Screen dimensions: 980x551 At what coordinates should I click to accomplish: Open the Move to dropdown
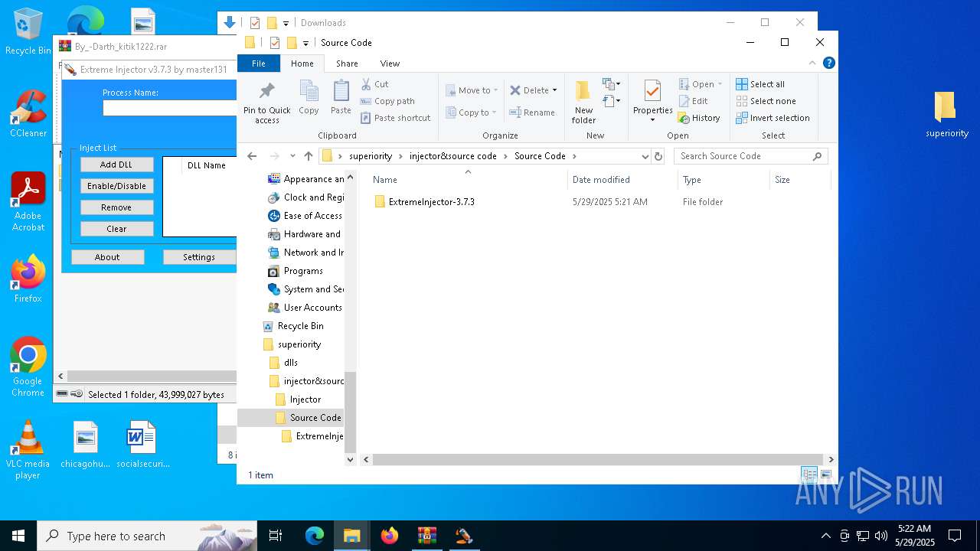[x=472, y=90]
